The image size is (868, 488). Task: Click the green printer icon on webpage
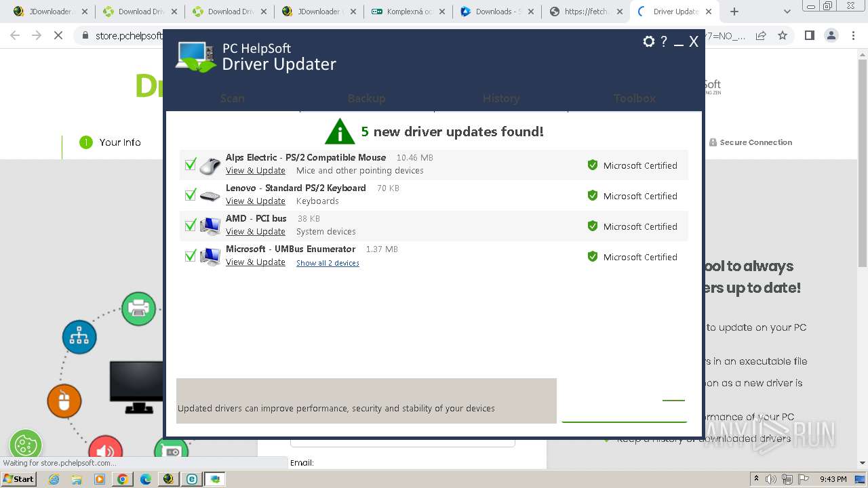tap(139, 308)
